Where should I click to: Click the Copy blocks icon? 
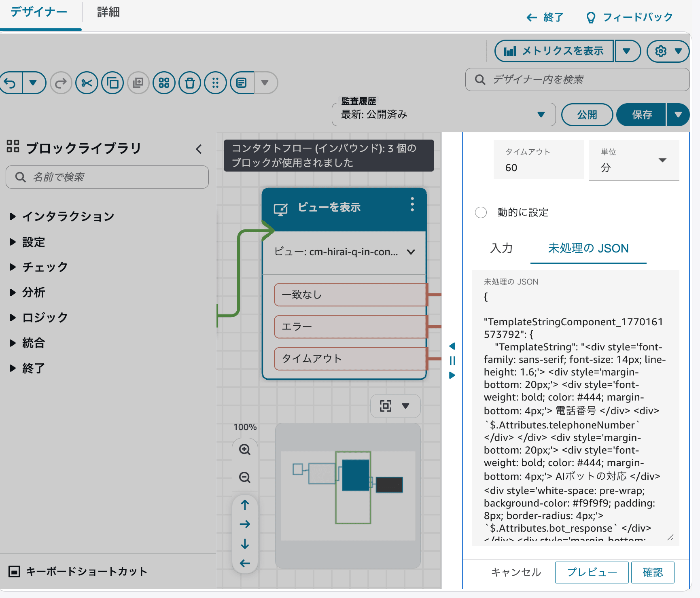[x=112, y=83]
